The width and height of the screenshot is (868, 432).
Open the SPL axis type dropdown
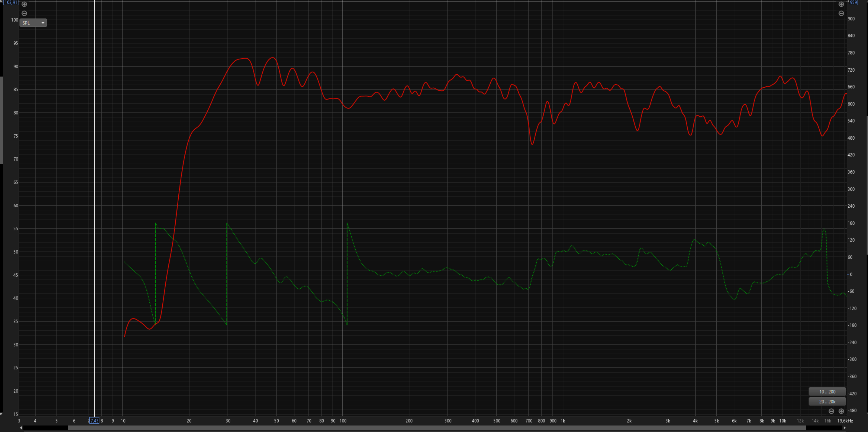click(33, 23)
